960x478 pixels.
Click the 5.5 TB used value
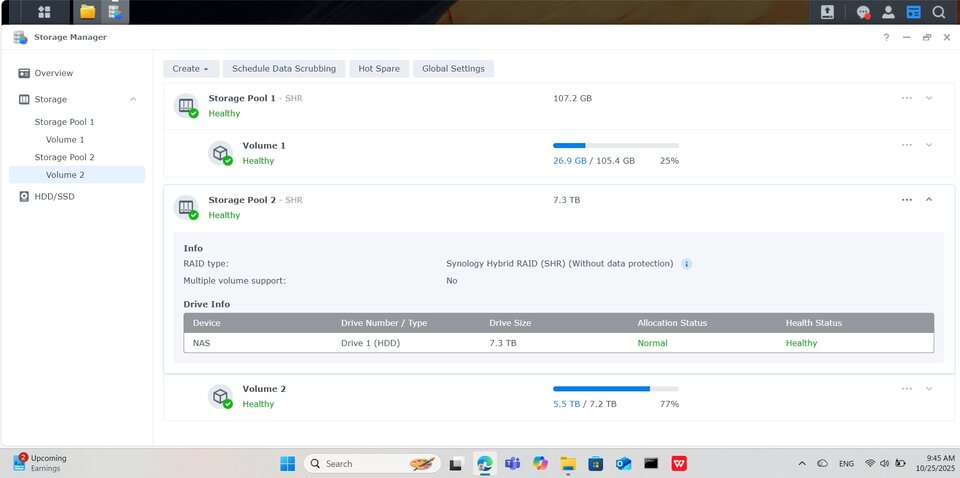566,404
